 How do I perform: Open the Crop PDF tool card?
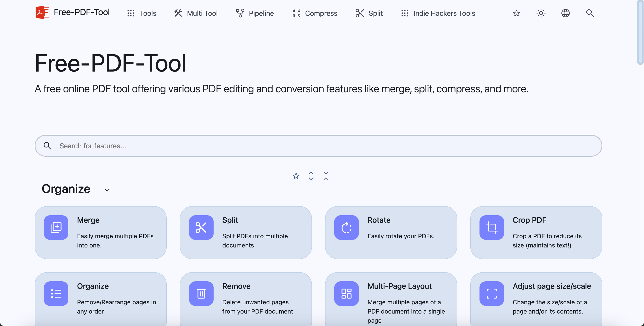click(x=536, y=232)
